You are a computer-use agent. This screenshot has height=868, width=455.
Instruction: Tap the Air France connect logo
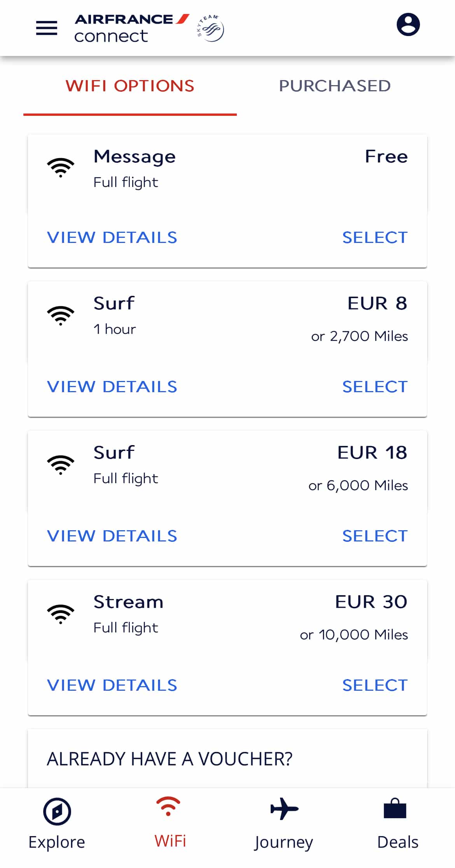pos(131,28)
